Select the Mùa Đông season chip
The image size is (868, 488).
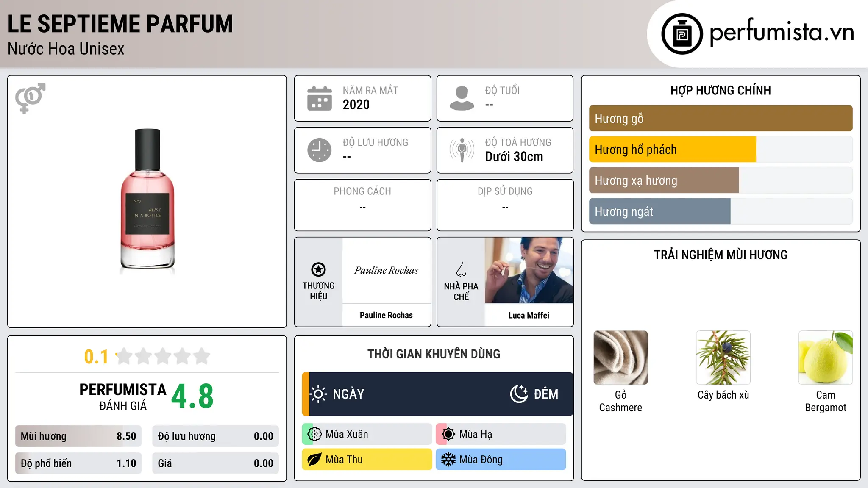501,460
